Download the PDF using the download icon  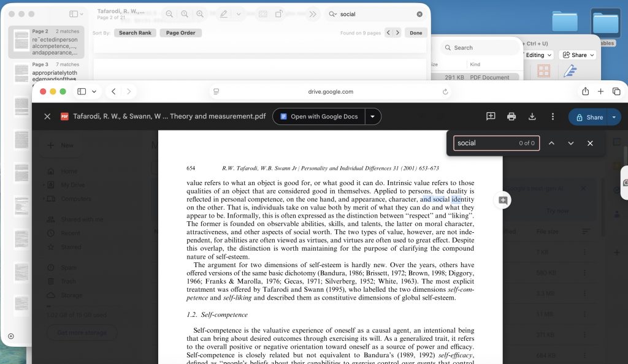532,116
